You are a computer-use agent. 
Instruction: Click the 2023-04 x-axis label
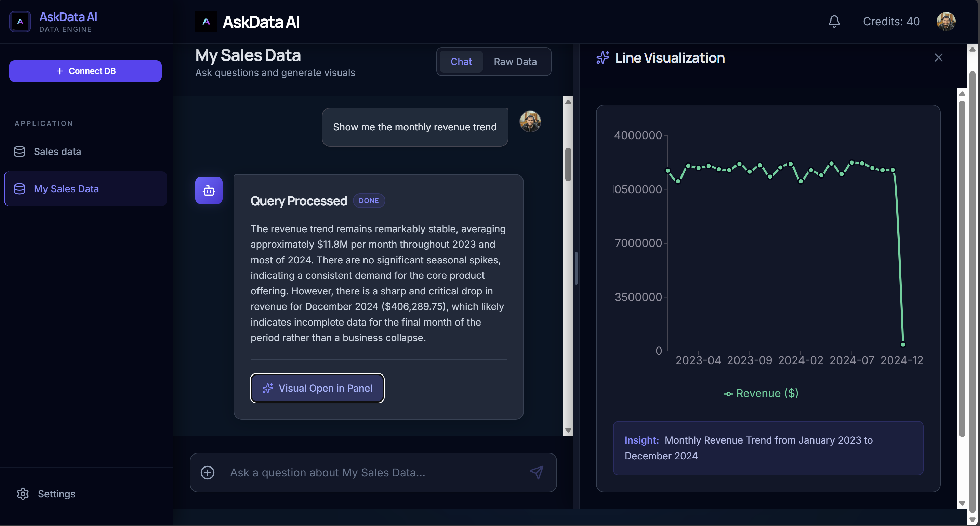point(698,360)
